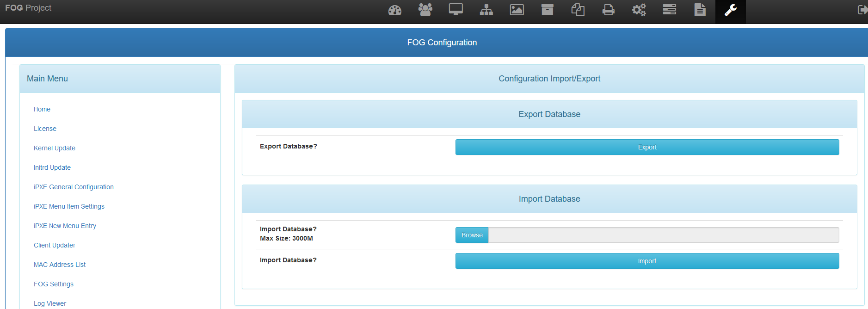Click the import file path field

[663, 235]
